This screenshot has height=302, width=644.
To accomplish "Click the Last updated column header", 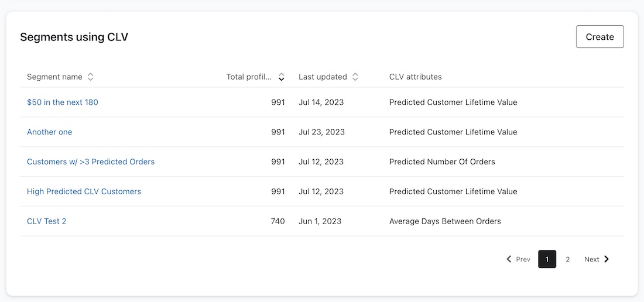I will tap(323, 77).
